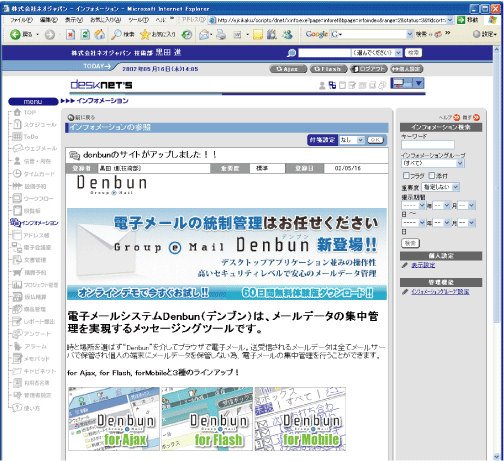Open タイムカード in the side menu
The image size is (504, 461).
pos(34,174)
